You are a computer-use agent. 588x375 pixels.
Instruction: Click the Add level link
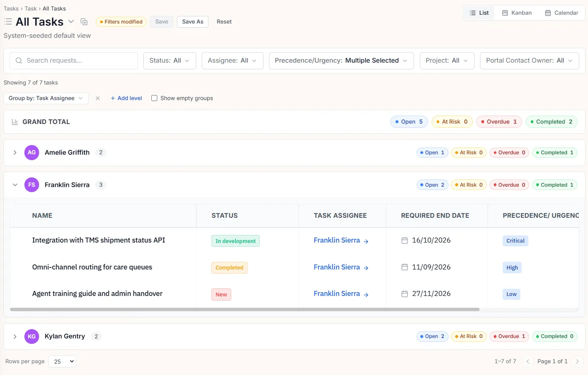pos(126,98)
